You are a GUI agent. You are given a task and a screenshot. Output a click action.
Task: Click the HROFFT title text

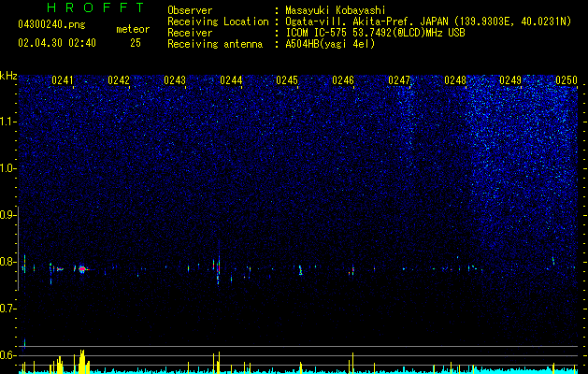[x=96, y=7]
